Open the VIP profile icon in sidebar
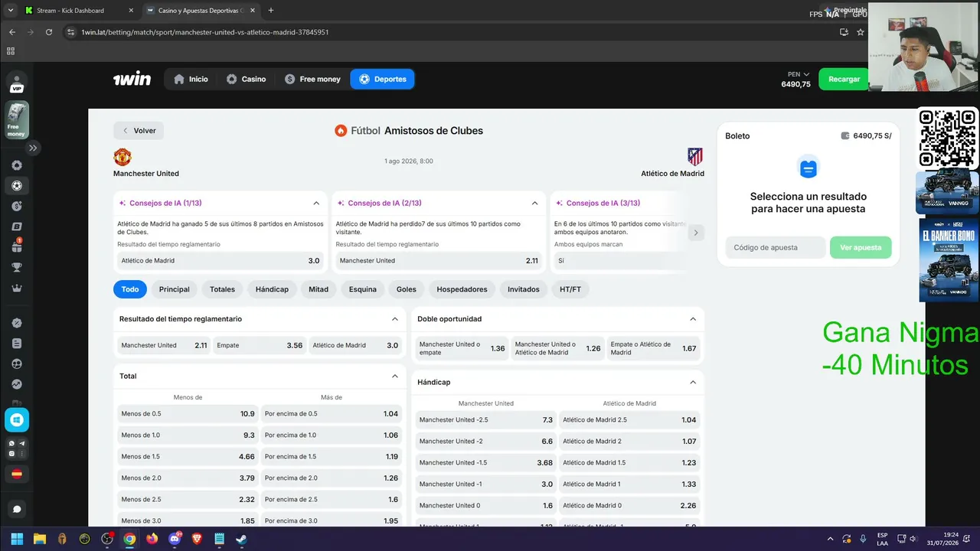 pos(17,83)
